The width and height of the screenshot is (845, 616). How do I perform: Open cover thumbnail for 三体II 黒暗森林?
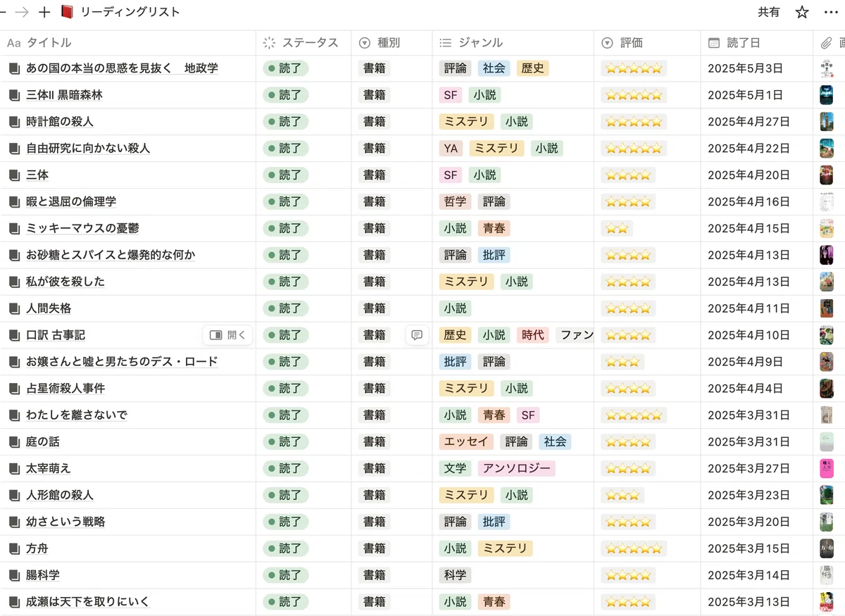(x=827, y=95)
